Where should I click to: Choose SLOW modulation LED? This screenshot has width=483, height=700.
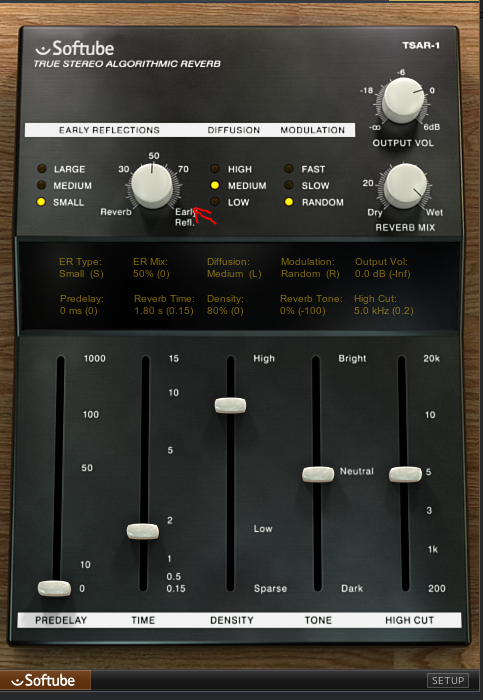(289, 185)
